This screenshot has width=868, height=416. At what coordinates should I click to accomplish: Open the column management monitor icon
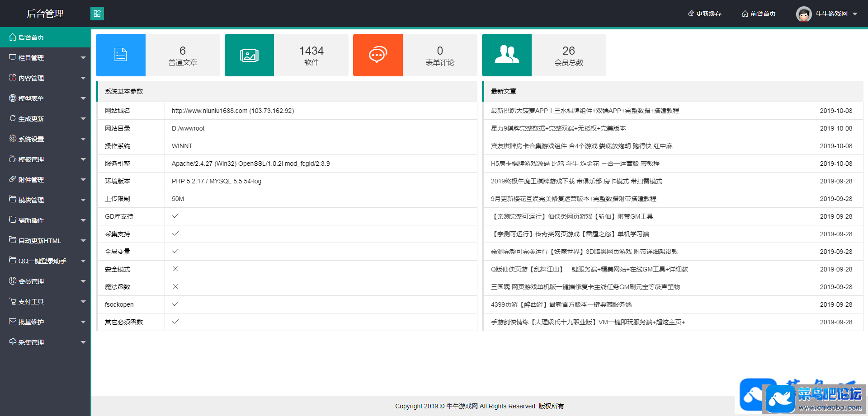click(x=13, y=57)
